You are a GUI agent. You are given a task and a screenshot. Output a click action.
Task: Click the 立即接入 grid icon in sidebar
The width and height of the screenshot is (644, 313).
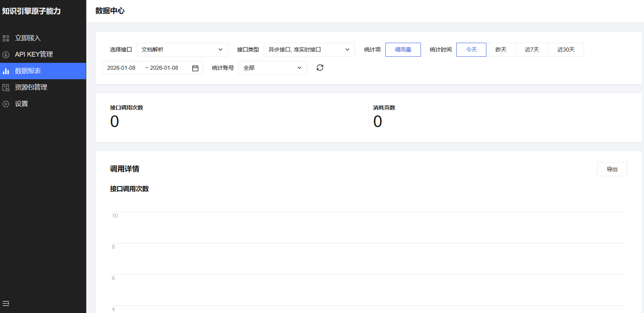click(x=6, y=38)
